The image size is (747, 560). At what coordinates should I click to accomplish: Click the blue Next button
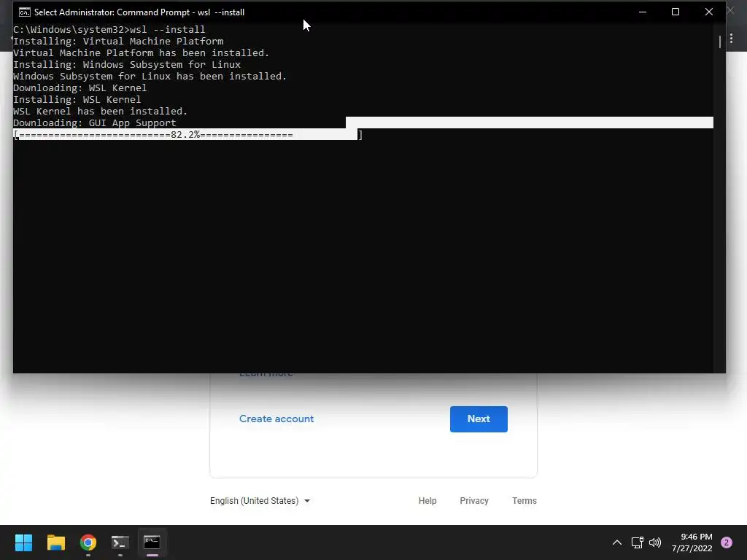[479, 419]
